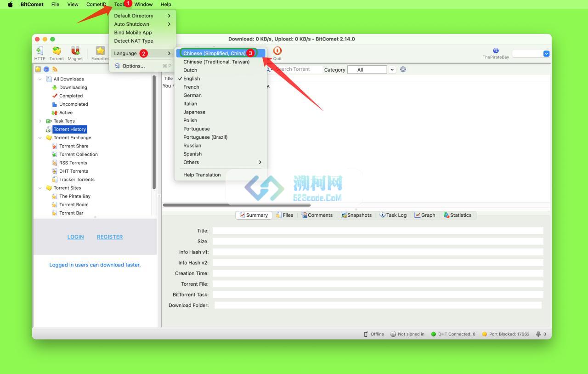
Task: Choose Chinese (Simplified, China) language
Action: [x=220, y=53]
